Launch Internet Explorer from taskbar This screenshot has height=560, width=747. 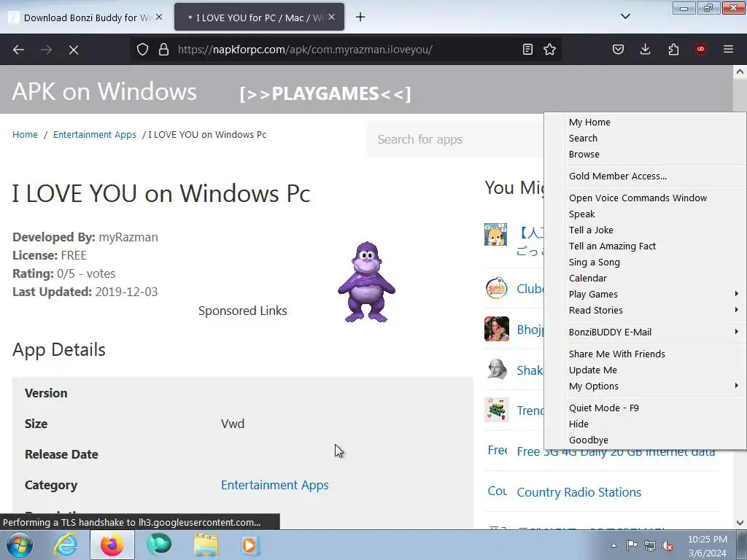tap(65, 545)
